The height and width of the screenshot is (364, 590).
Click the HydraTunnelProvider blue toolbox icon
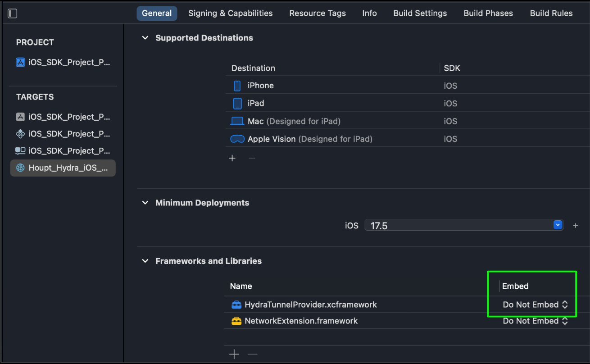point(236,305)
